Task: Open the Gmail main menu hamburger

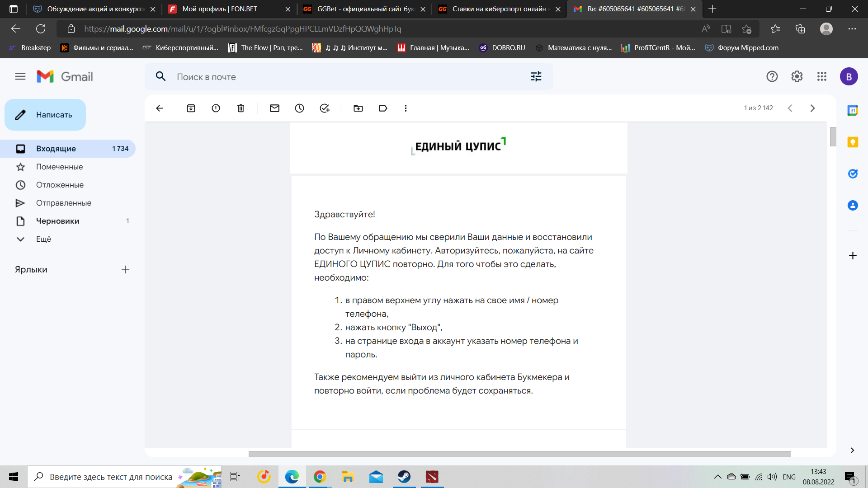Action: [20, 77]
